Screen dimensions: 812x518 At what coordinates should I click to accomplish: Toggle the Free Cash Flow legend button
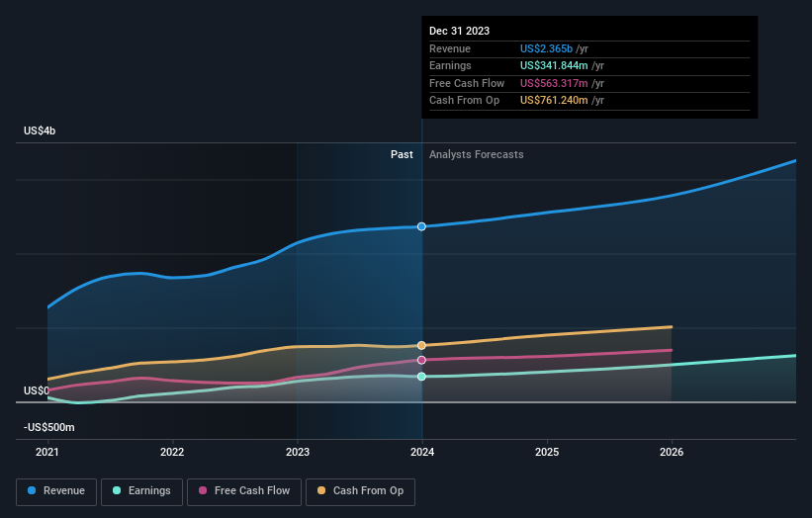coord(244,491)
